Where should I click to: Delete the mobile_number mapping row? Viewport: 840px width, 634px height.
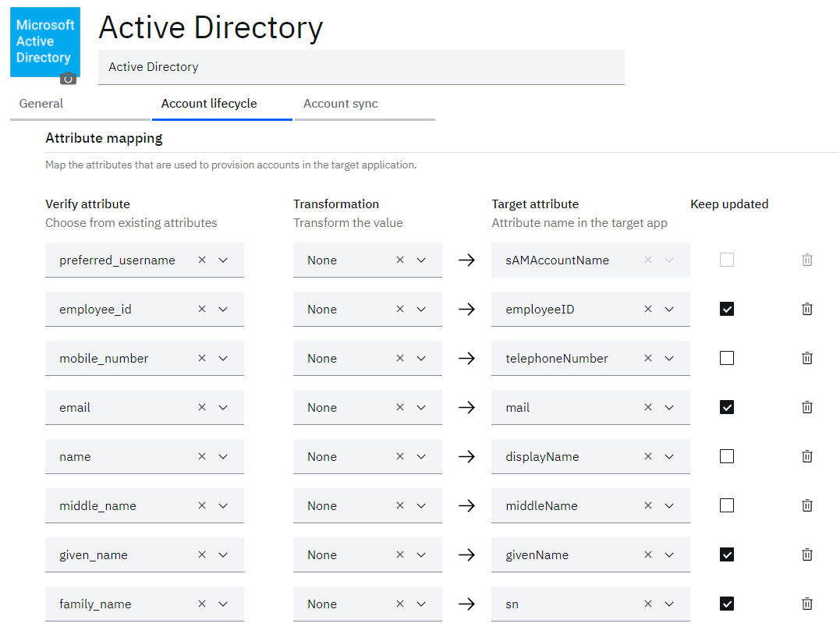pos(806,358)
